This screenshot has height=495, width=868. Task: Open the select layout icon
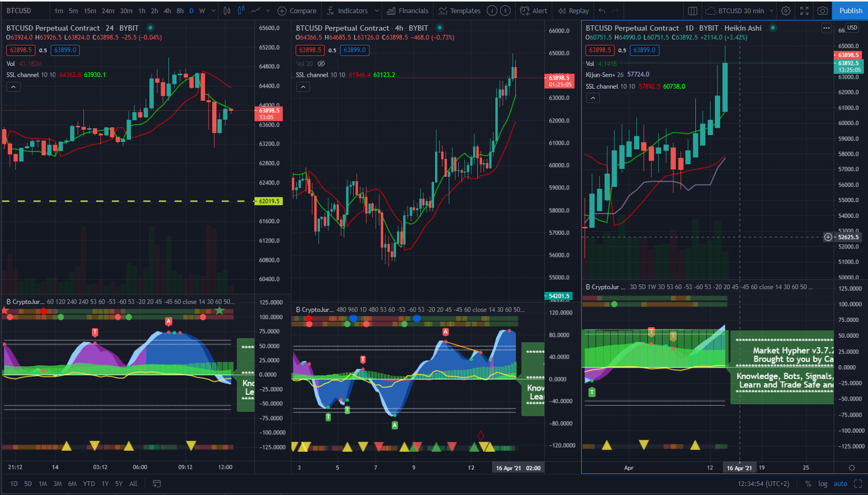pos(692,11)
